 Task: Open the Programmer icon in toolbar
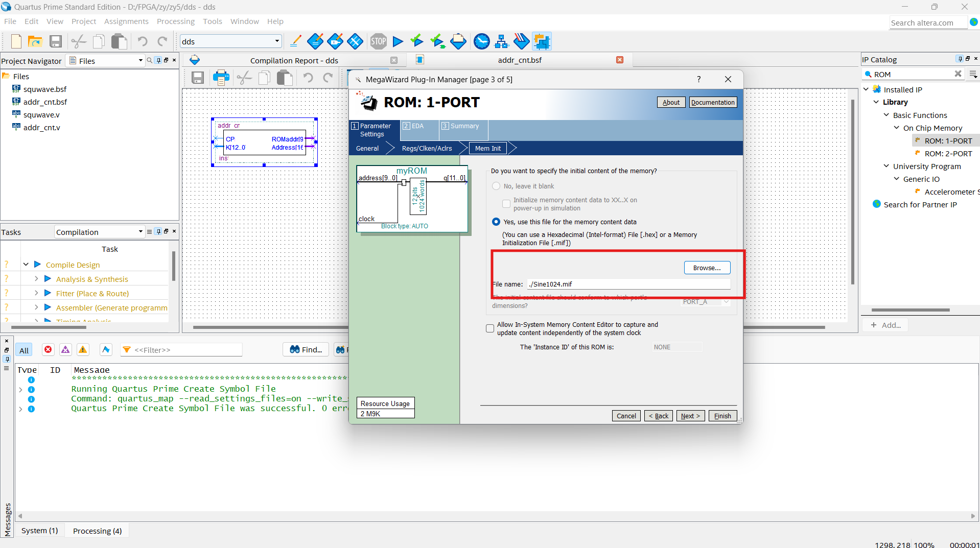(x=521, y=41)
